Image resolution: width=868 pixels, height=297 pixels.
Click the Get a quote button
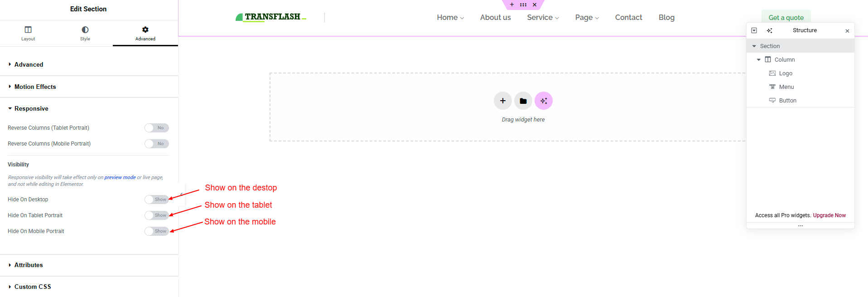click(x=786, y=17)
